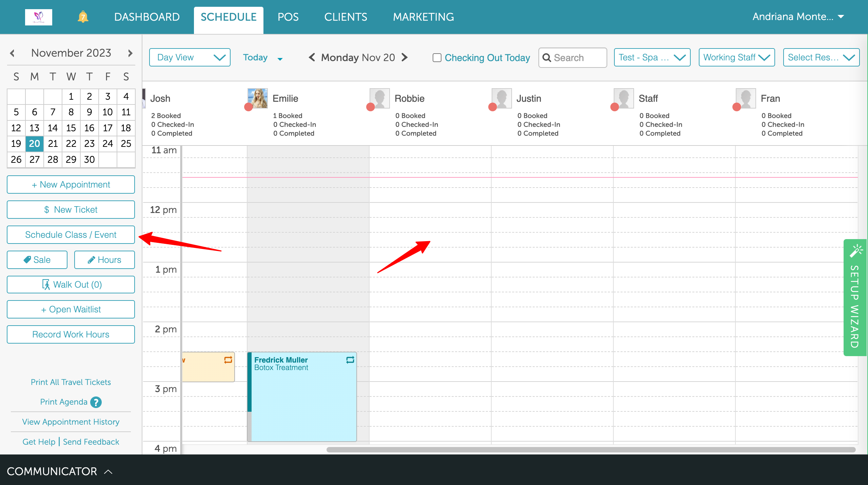
Task: Click Print Agenda help question mark icon
Action: coord(96,402)
